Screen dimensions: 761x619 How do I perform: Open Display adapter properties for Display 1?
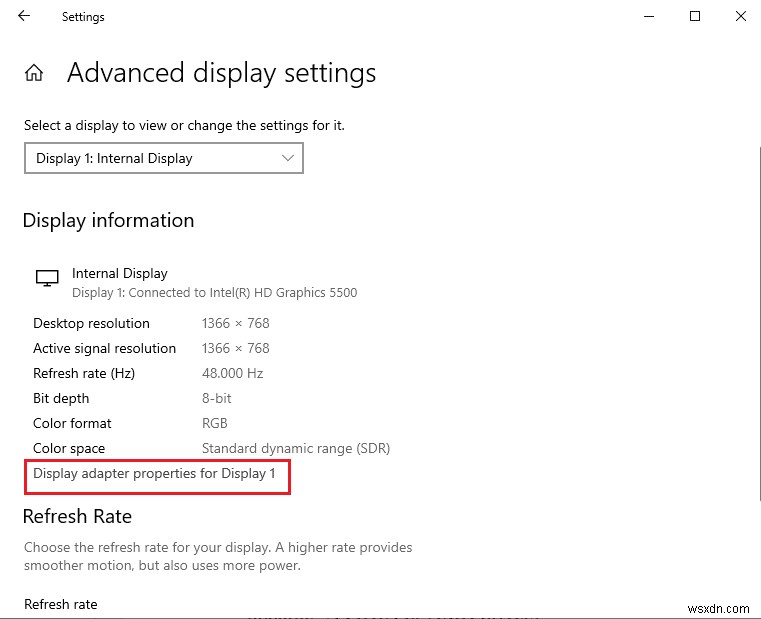154,473
